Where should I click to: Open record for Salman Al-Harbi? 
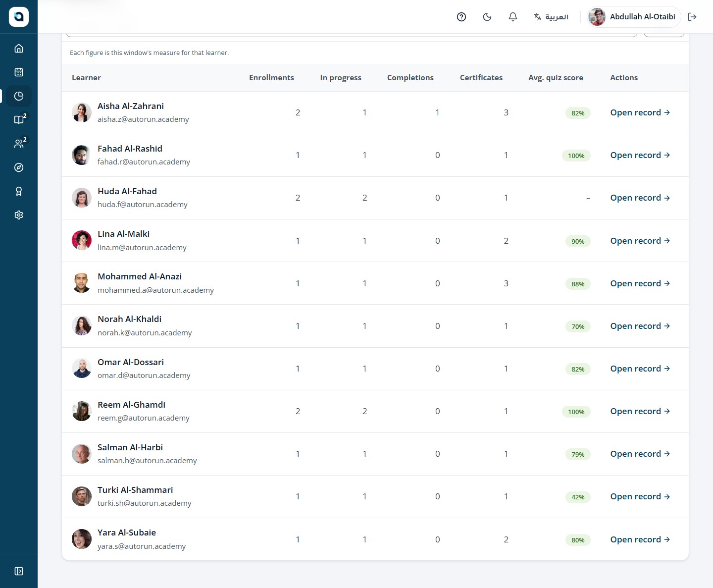tap(640, 454)
